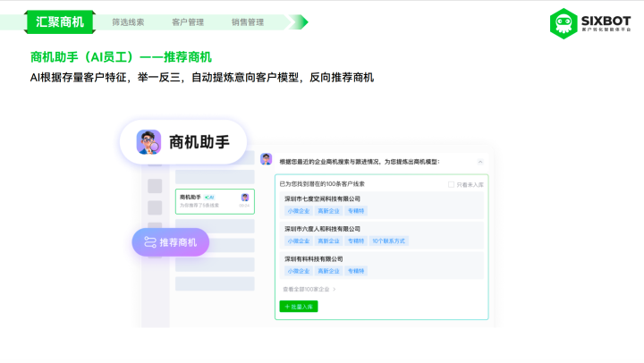Click the green 批量入库 button
Image resolution: width=644 pixels, height=363 pixels.
(299, 307)
